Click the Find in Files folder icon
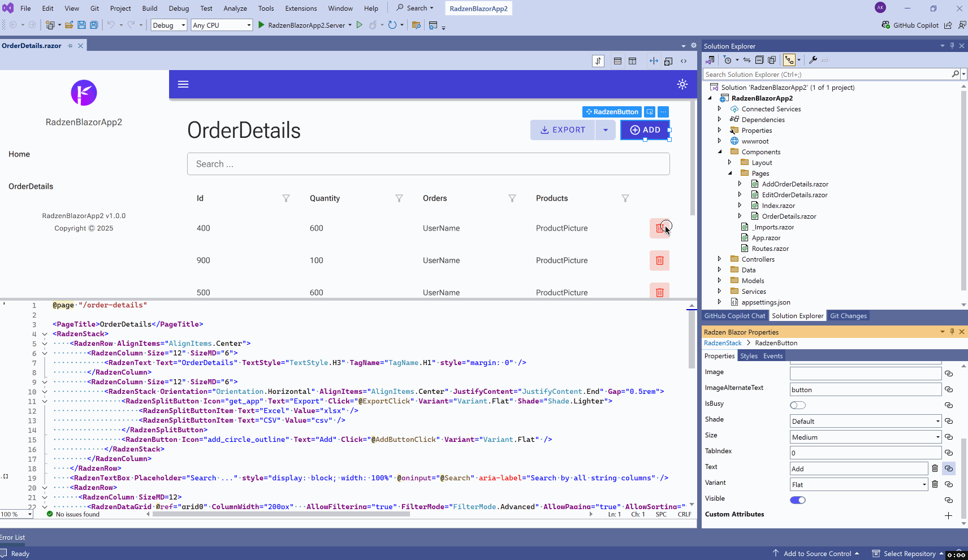This screenshot has height=560, width=968. [416, 25]
